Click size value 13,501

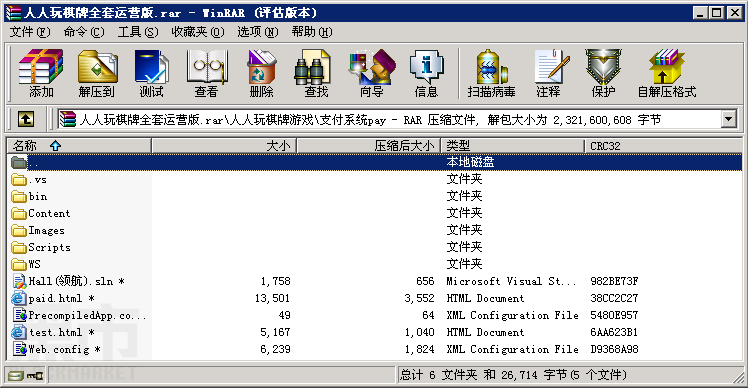(272, 298)
